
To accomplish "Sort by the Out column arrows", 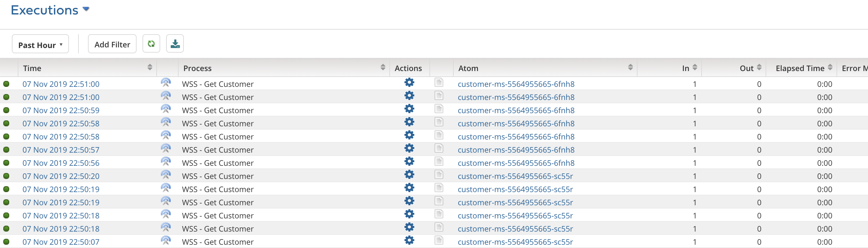I will click(x=759, y=67).
